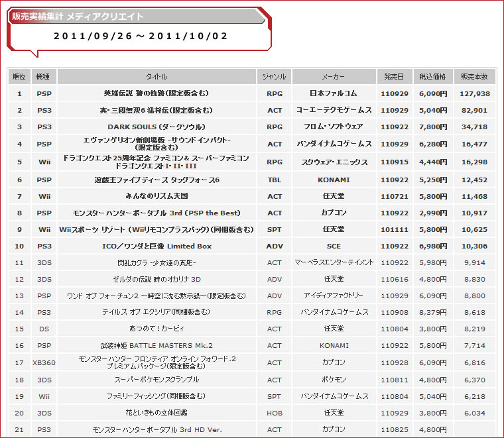Click platform DS in rank 15 row
The width and height of the screenshot is (504, 438).
point(44,329)
